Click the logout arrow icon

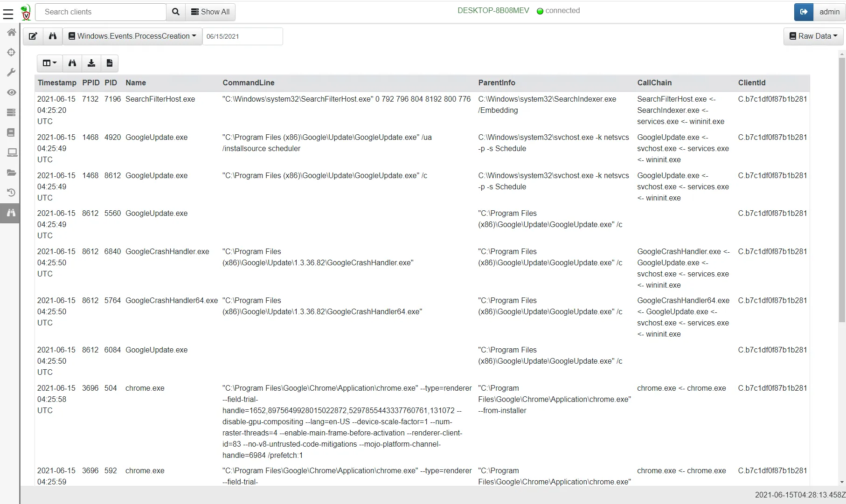(804, 12)
